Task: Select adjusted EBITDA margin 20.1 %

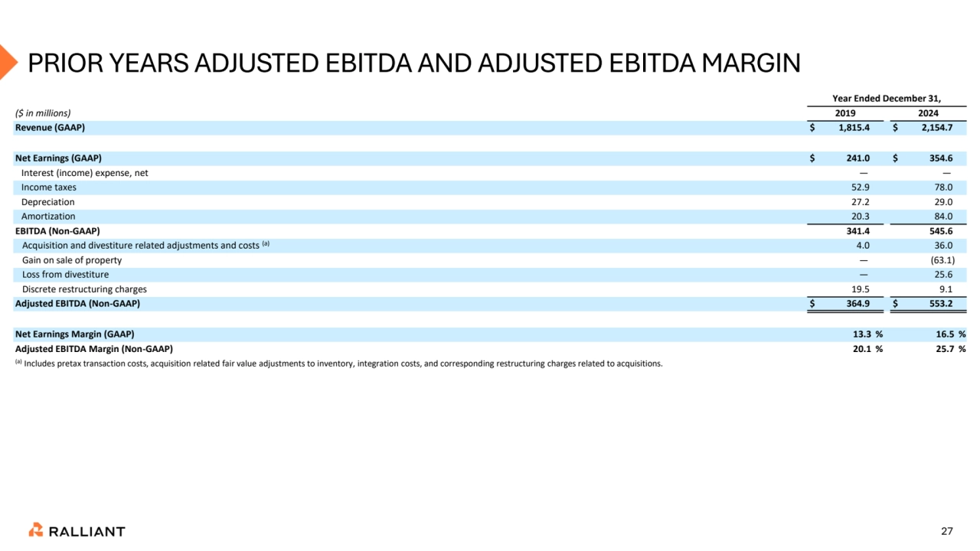Action: (867, 349)
